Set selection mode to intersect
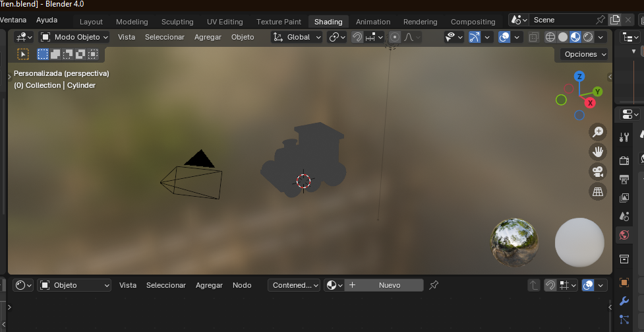This screenshot has height=332, width=644. tap(93, 54)
